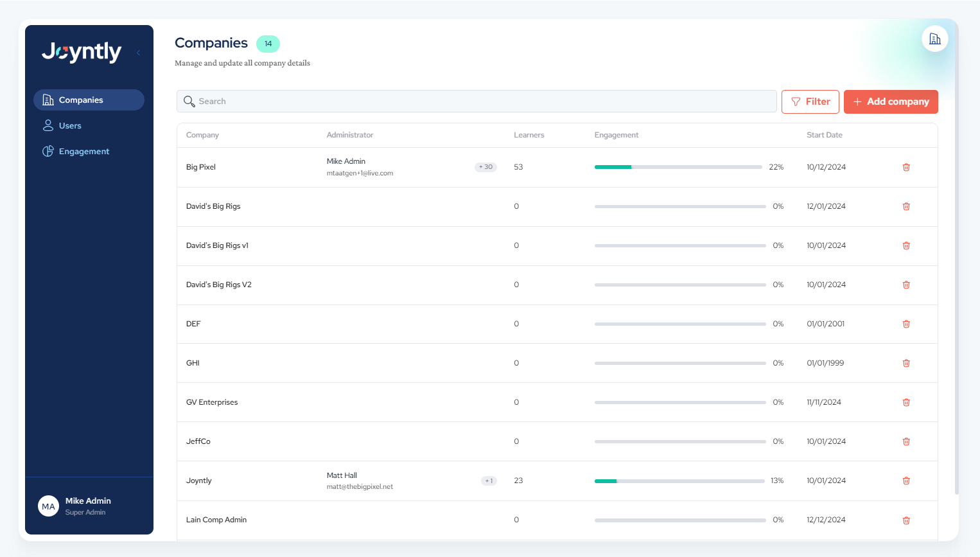Expand the +1 administrators badge for Joyntly

pyautogui.click(x=489, y=481)
